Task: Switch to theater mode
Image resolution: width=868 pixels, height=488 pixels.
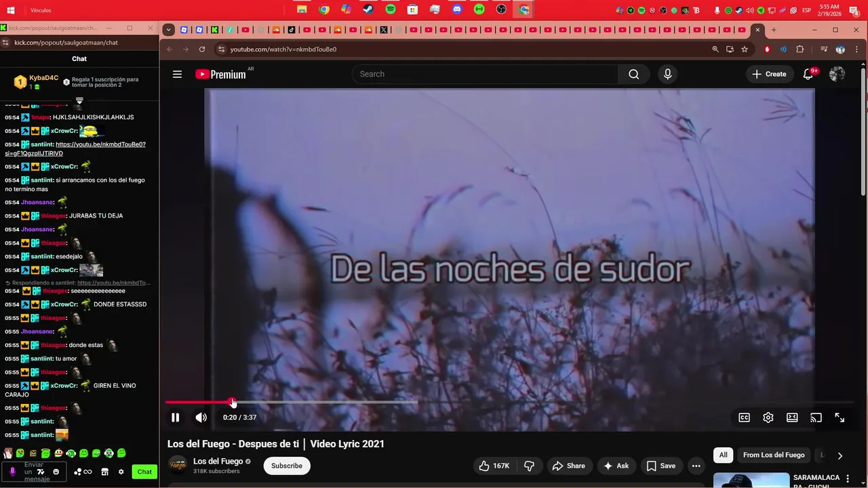Action: point(792,418)
